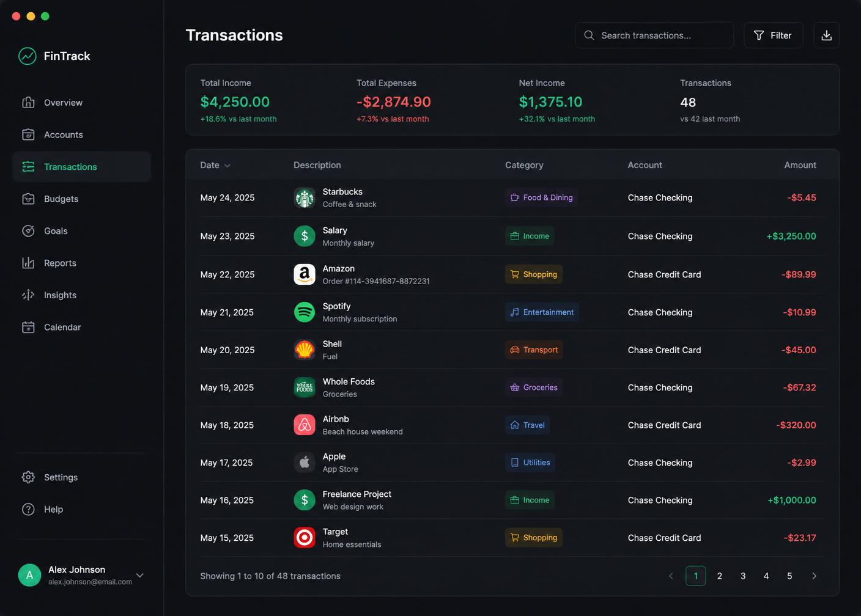Click the Amazon order number text
This screenshot has height=616, width=861.
pyautogui.click(x=376, y=281)
